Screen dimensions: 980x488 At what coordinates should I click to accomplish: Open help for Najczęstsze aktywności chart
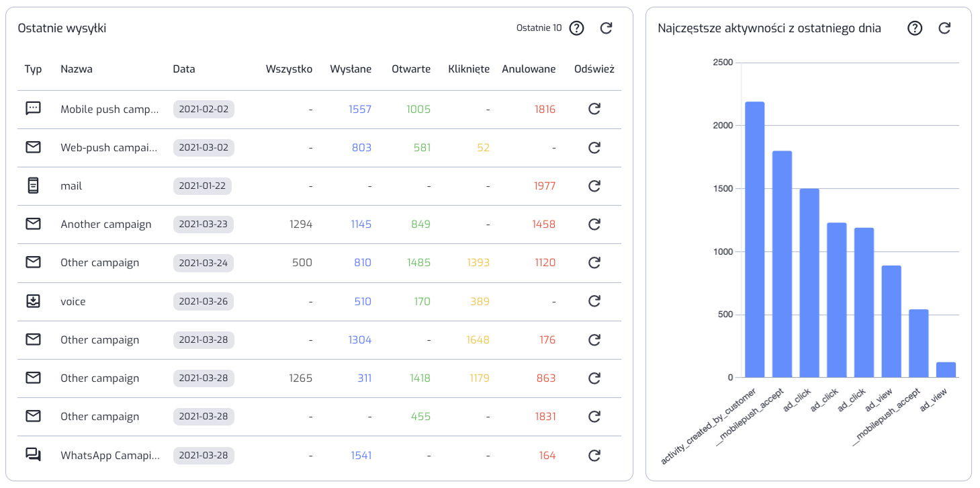point(915,28)
